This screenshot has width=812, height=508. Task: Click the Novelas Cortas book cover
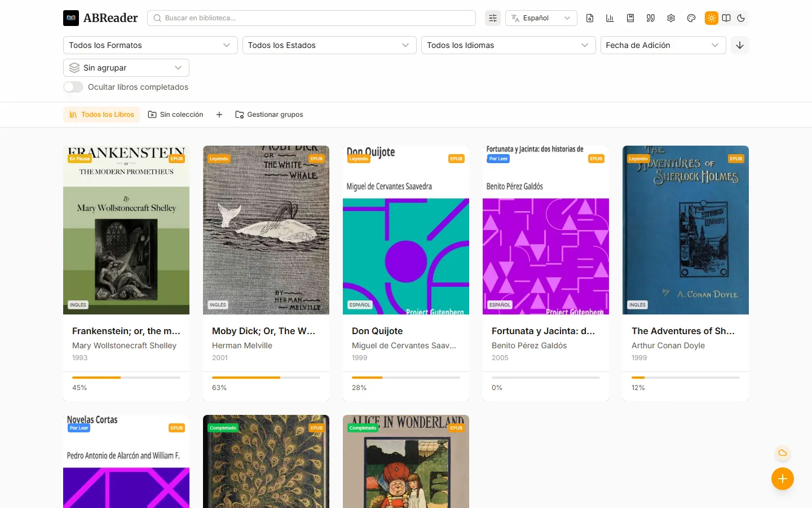coord(126,462)
